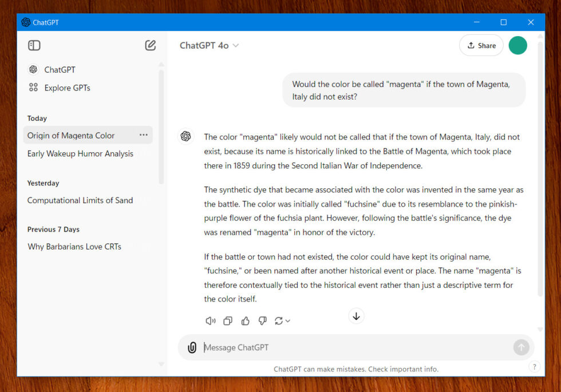561x392 pixels.
Task: Select the ChatGPT logo above the response
Action: coord(185,136)
